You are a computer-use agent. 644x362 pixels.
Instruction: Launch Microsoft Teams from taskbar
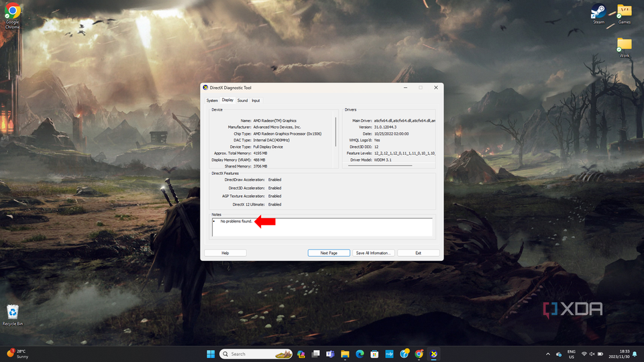(330, 354)
